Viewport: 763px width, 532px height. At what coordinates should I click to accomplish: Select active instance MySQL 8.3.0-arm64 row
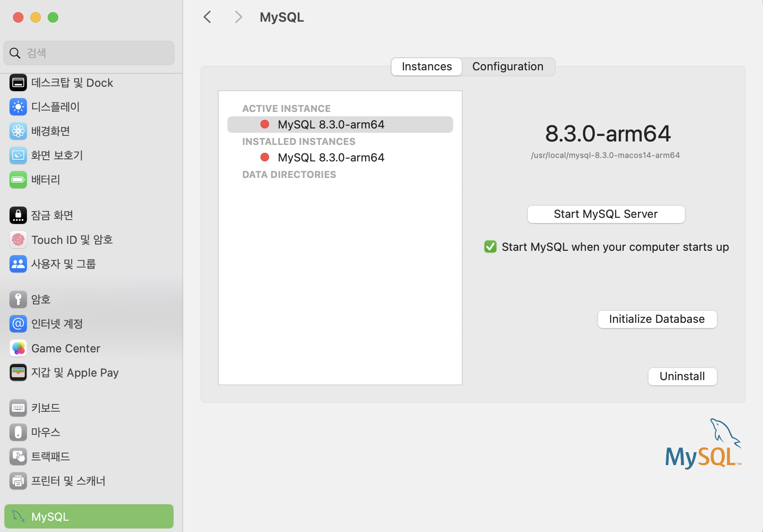340,125
